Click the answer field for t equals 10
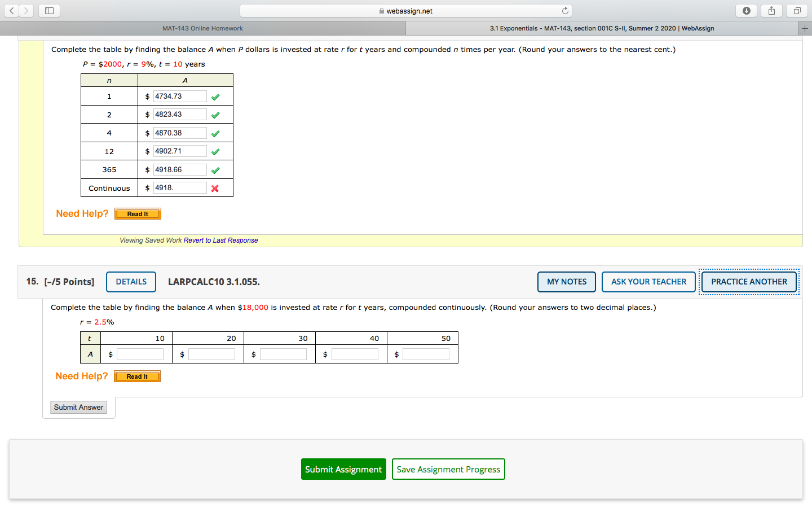 140,353
